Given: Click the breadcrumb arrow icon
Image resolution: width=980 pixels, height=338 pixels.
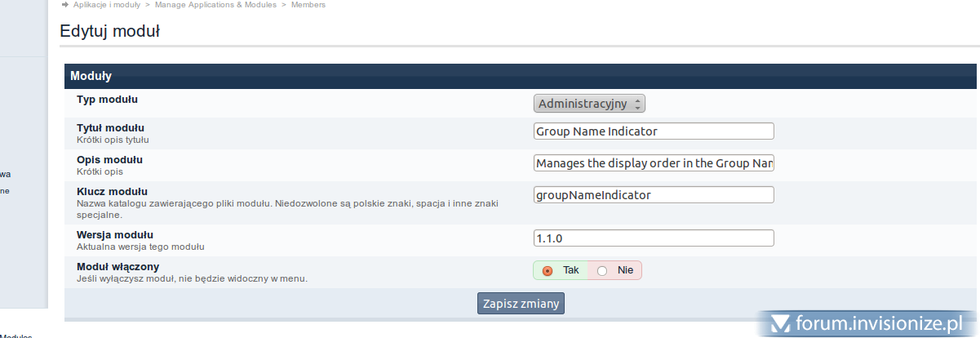Looking at the screenshot, I should [64, 5].
